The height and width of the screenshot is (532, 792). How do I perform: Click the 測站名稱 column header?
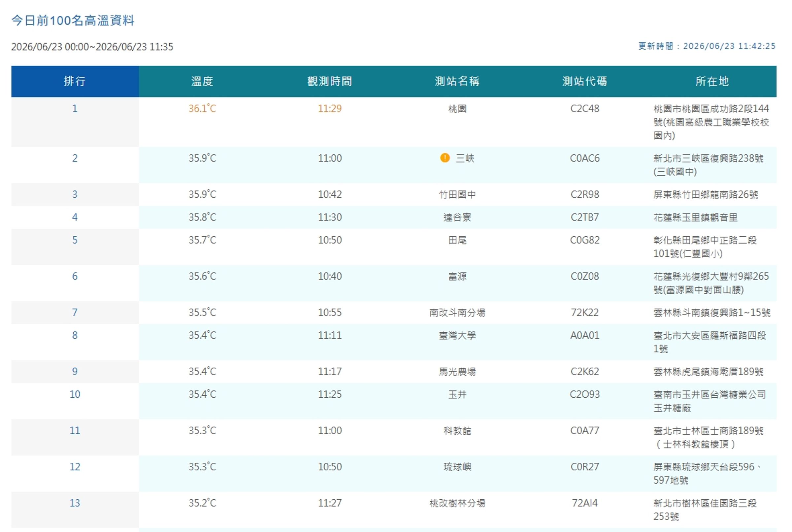pyautogui.click(x=457, y=82)
